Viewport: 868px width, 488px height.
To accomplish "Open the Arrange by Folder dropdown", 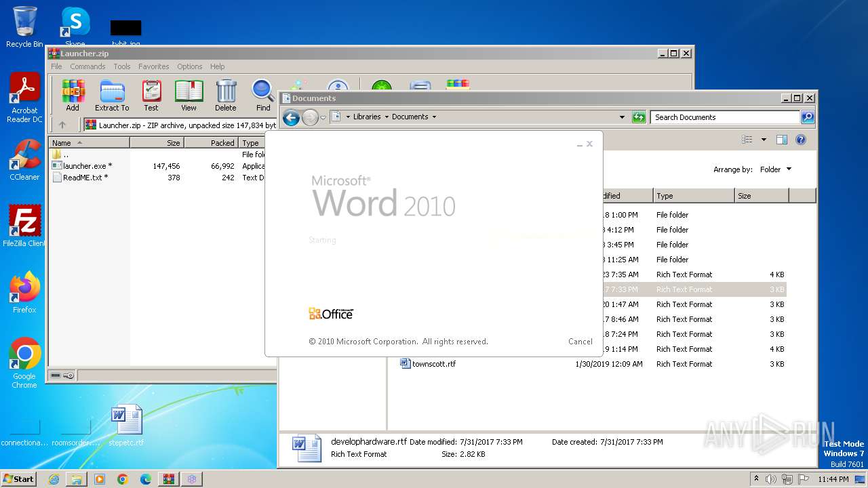I will (775, 169).
